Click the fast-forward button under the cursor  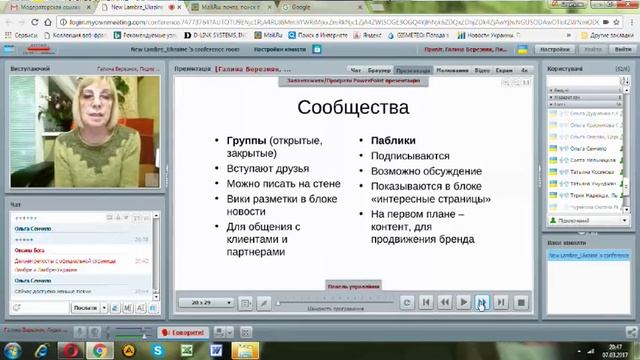[482, 302]
